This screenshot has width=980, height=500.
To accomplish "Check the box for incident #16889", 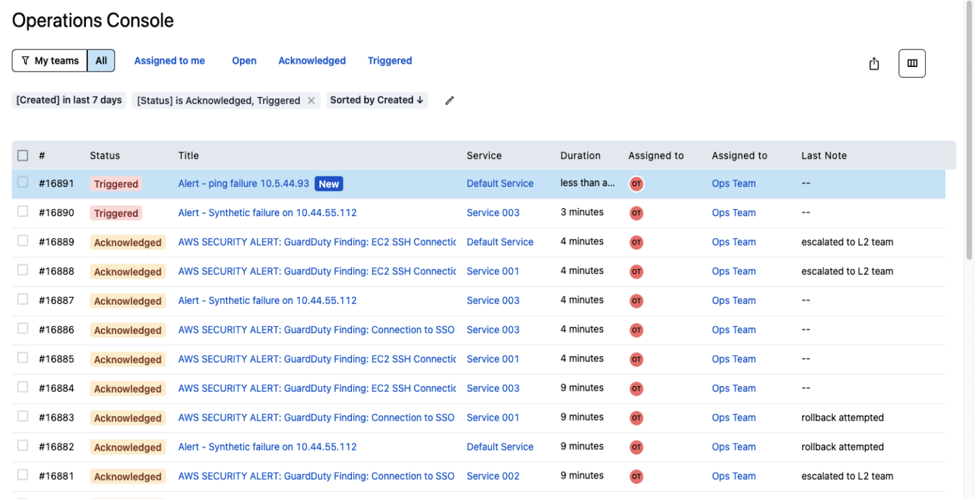I will 23,241.
